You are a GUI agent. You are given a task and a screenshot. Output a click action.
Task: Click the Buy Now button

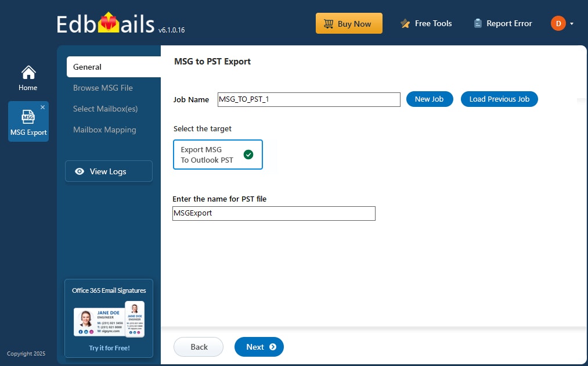349,23
